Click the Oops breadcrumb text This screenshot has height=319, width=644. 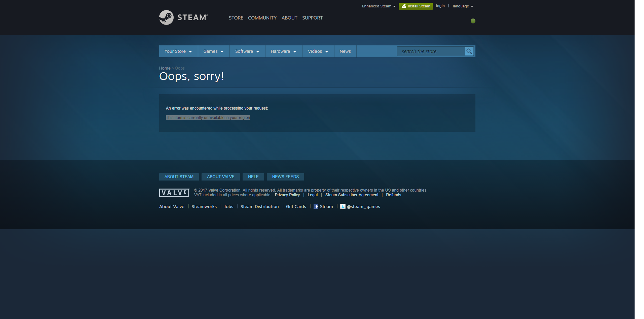pos(180,68)
